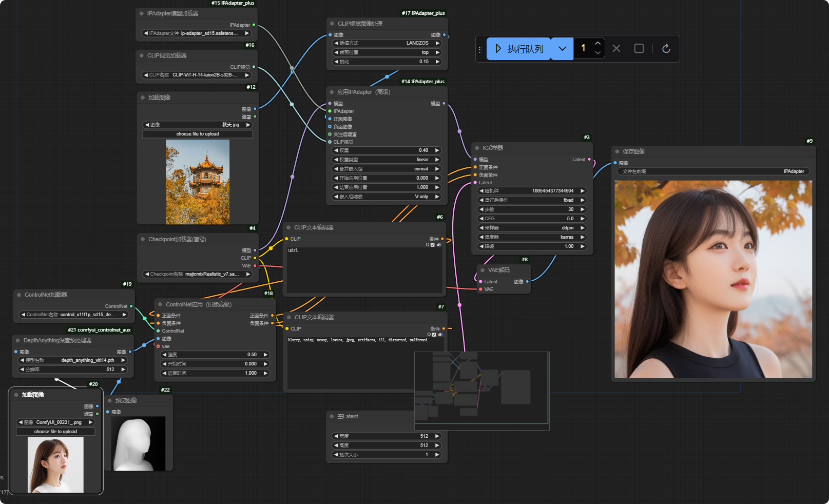829x504 pixels.
Task: Click choose file to upload under 秋天.jpg
Action: point(198,134)
